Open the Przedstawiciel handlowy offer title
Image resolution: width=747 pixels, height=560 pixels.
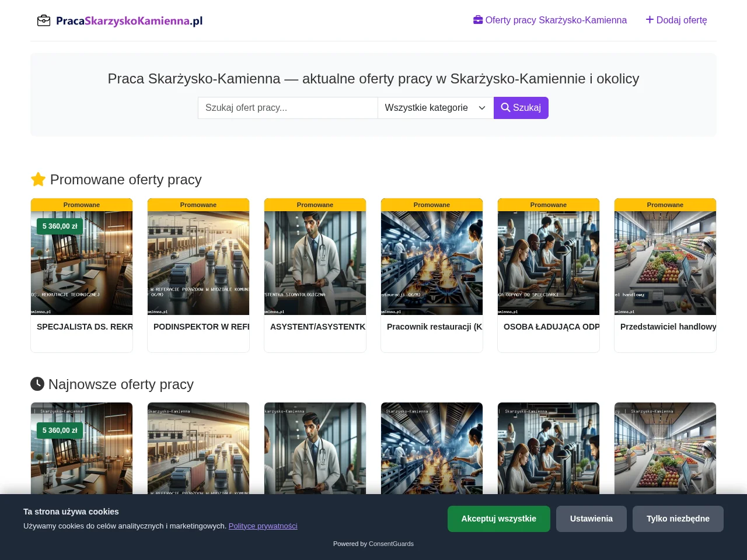pos(668,327)
